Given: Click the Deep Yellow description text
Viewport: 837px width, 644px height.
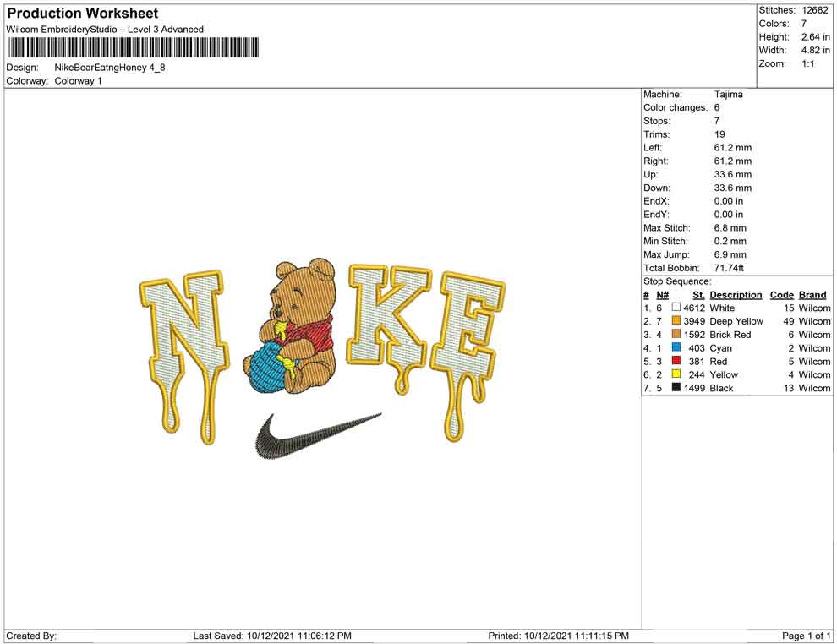Looking at the screenshot, I should 736,321.
